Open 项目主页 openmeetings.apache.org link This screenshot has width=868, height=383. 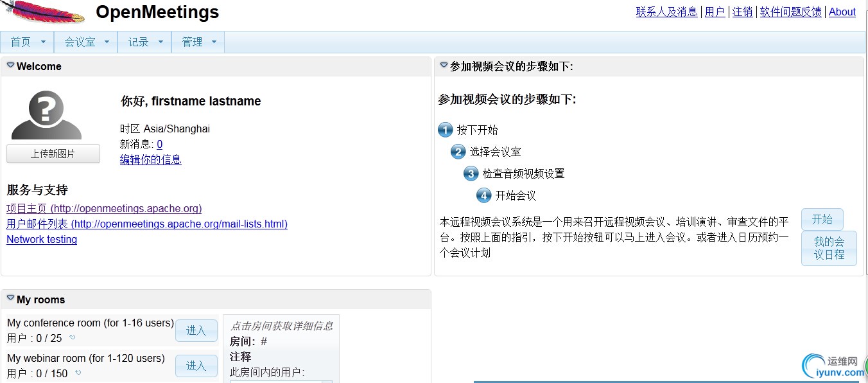[x=104, y=208]
